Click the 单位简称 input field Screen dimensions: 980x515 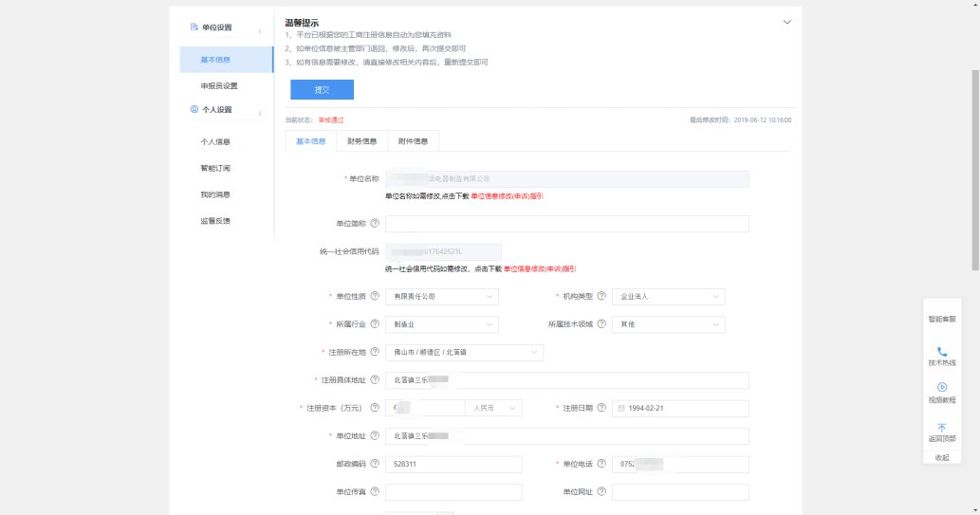coord(566,224)
